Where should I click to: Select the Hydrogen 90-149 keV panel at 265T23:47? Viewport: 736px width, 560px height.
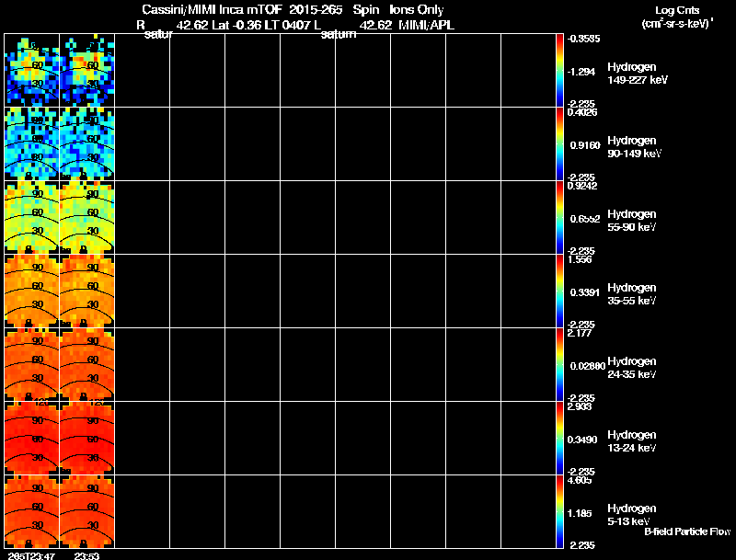click(31, 144)
